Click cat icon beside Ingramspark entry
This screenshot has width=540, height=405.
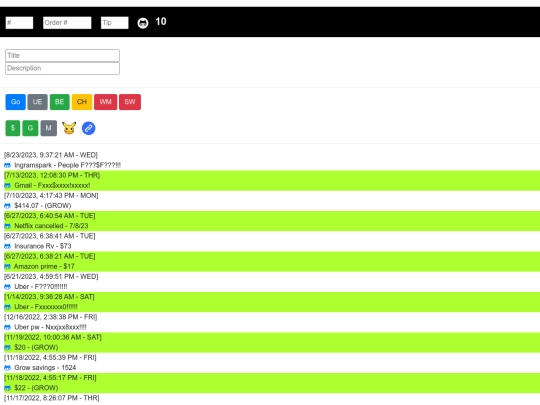pyautogui.click(x=7, y=165)
